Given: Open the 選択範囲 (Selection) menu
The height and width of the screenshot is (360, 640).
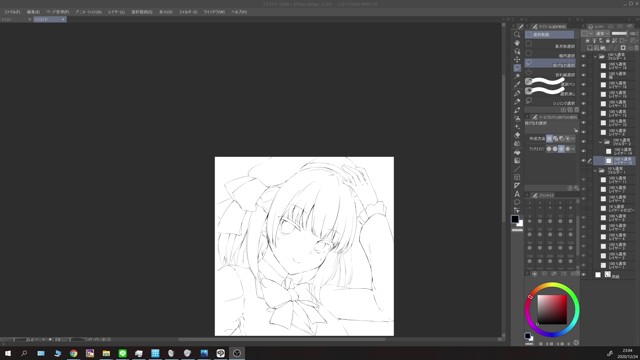Looking at the screenshot, I should point(142,12).
